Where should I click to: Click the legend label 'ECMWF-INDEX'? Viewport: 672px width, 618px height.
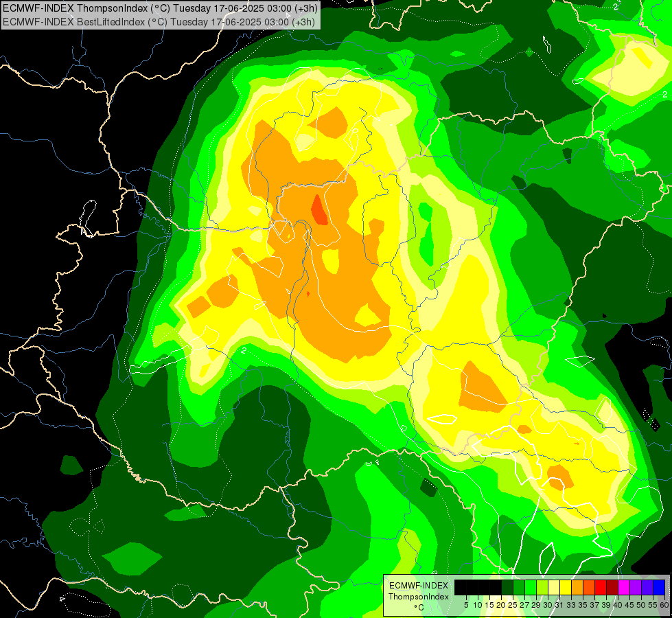[x=418, y=586]
